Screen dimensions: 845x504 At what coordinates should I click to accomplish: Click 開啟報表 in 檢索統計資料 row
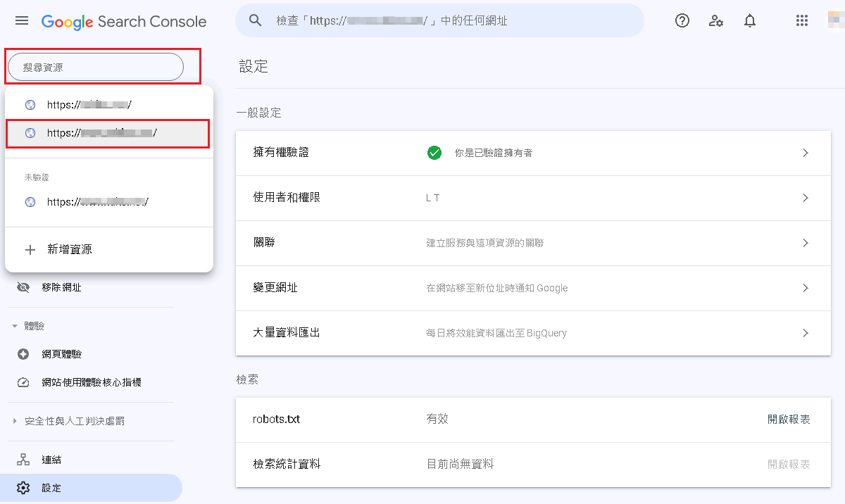click(789, 464)
